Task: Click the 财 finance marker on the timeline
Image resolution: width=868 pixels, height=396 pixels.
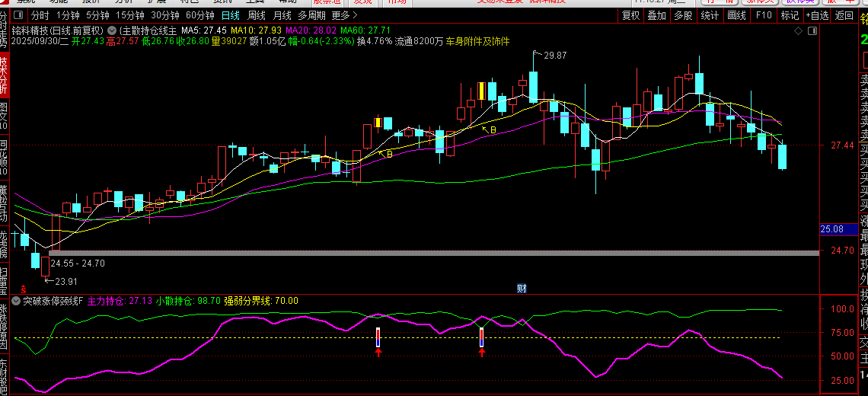Action: click(522, 288)
